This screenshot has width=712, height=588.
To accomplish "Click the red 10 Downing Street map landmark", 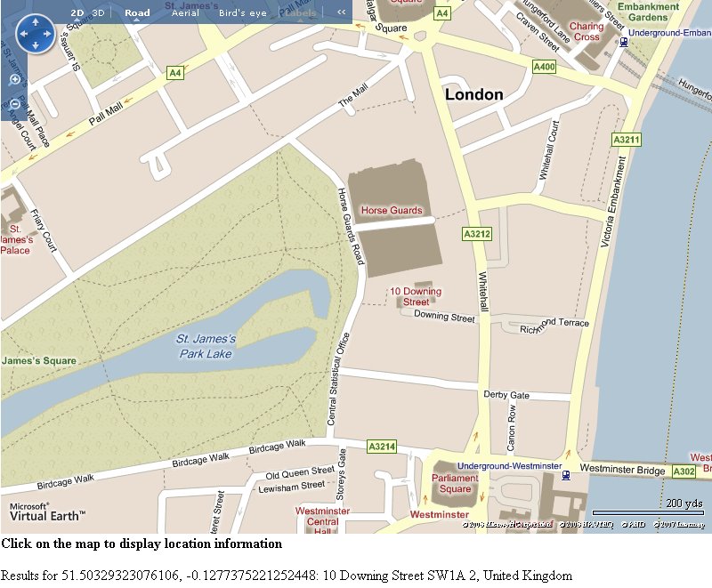I will [x=416, y=296].
